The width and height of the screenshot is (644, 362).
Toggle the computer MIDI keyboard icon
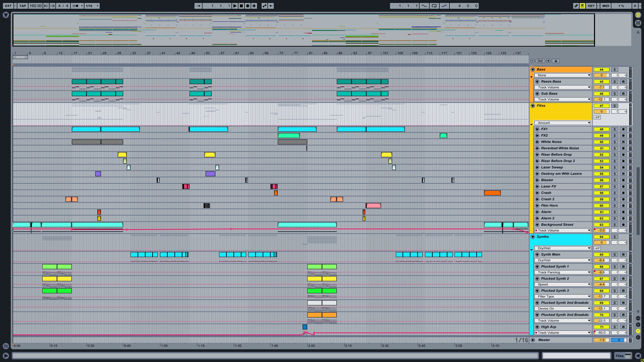[582, 6]
